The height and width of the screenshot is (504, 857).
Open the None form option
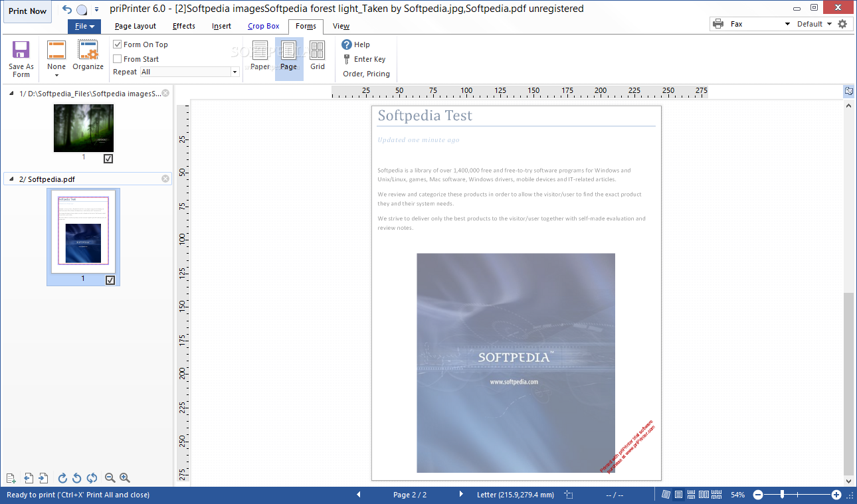point(56,58)
